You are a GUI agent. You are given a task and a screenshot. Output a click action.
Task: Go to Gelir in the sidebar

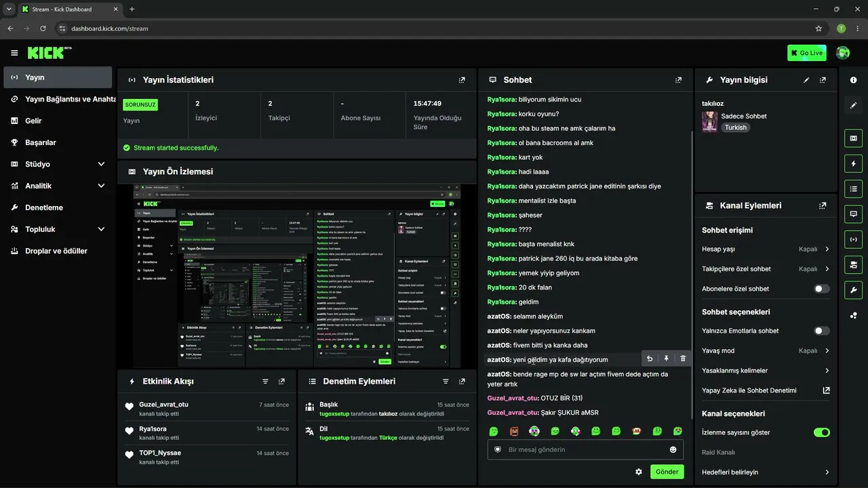point(58,121)
